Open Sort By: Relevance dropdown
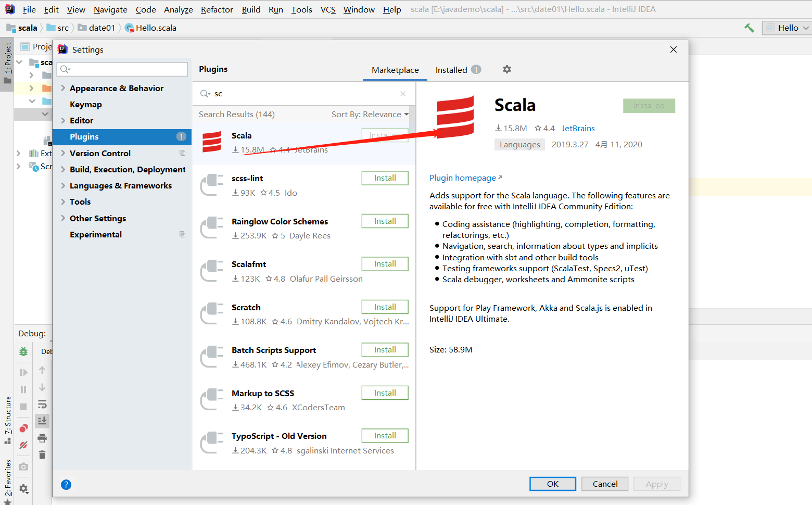The height and width of the screenshot is (505, 812). coord(370,115)
